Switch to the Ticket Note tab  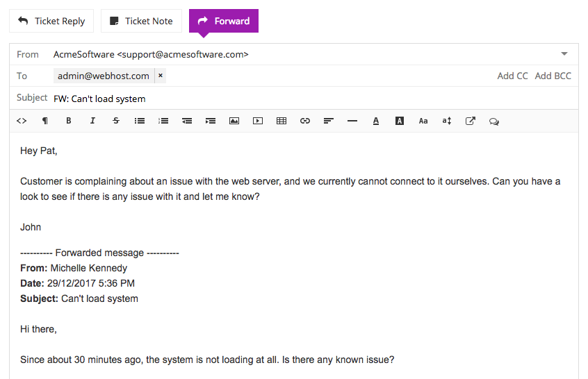(141, 21)
